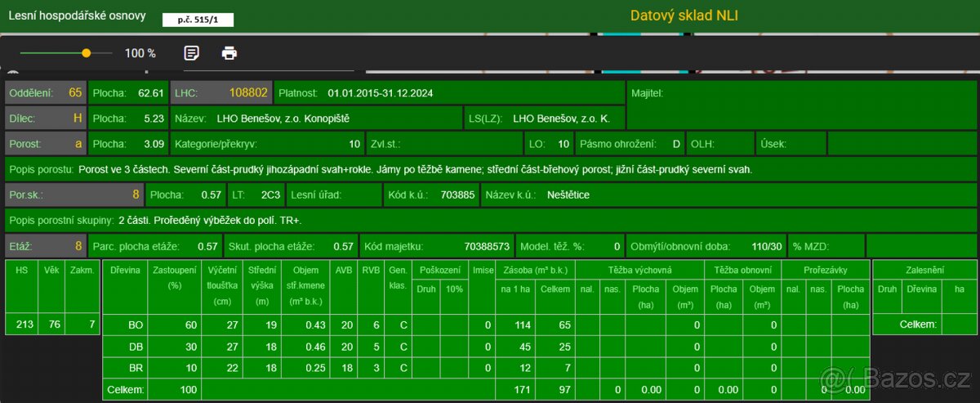The height and width of the screenshot is (403, 980).
Task: Click the Střední výška column header
Action: point(261,286)
